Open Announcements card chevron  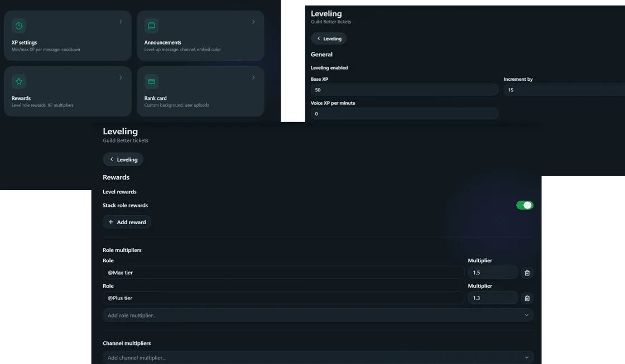[253, 22]
